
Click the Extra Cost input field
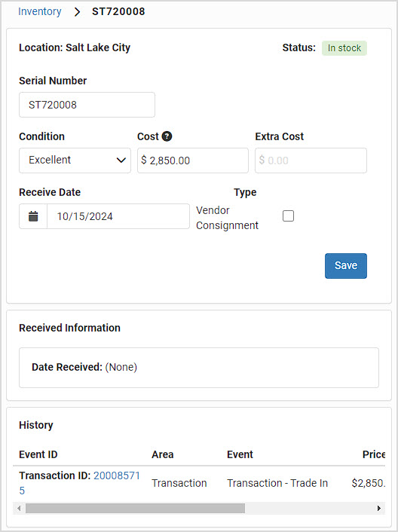pyautogui.click(x=311, y=161)
